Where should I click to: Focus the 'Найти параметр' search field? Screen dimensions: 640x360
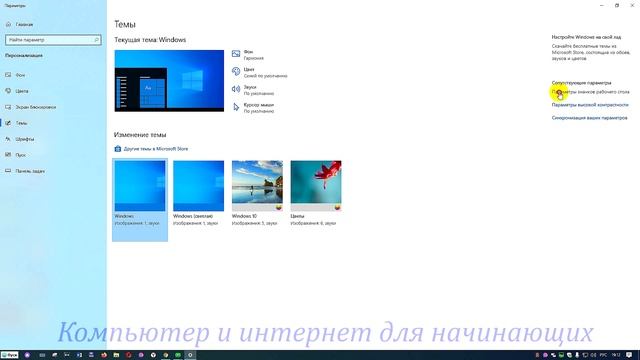53,40
